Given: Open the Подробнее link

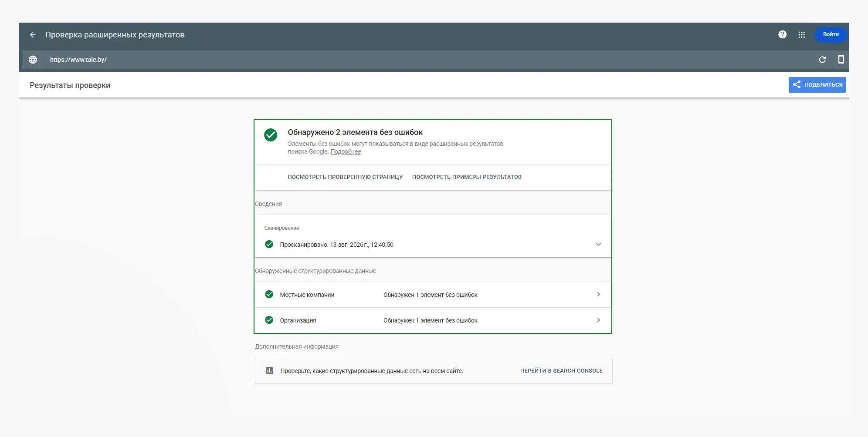Looking at the screenshot, I should click(346, 151).
